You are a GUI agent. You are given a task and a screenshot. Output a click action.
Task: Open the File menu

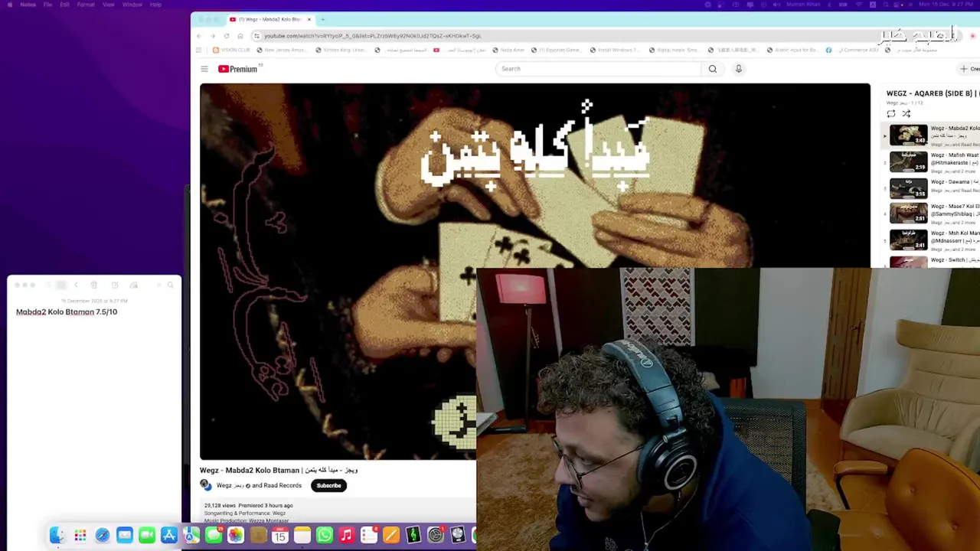click(x=47, y=5)
